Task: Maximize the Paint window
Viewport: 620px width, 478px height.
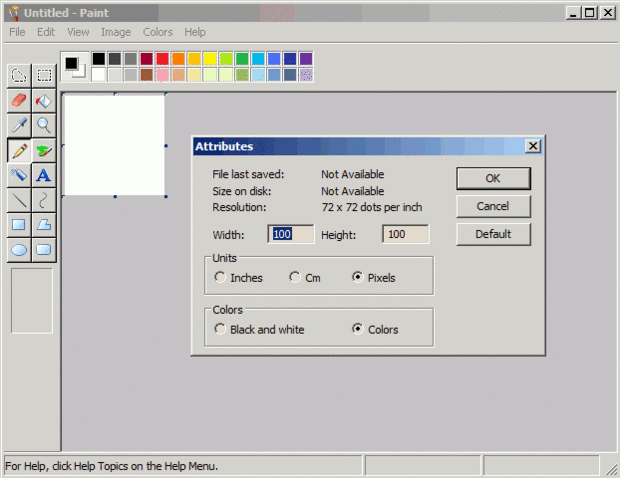Action: (x=590, y=13)
